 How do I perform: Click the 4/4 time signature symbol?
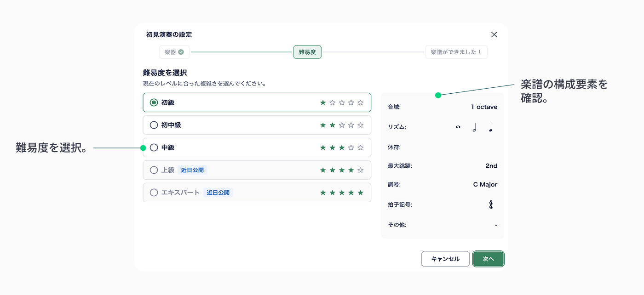(x=491, y=205)
